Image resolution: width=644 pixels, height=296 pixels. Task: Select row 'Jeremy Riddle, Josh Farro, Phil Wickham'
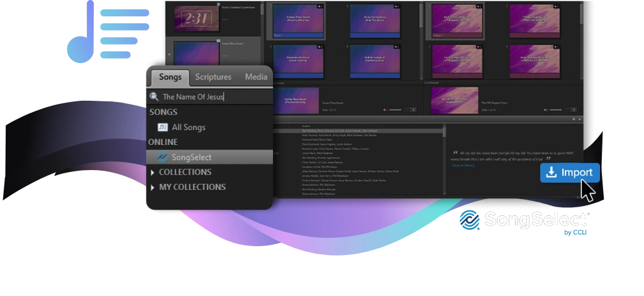[359, 176]
